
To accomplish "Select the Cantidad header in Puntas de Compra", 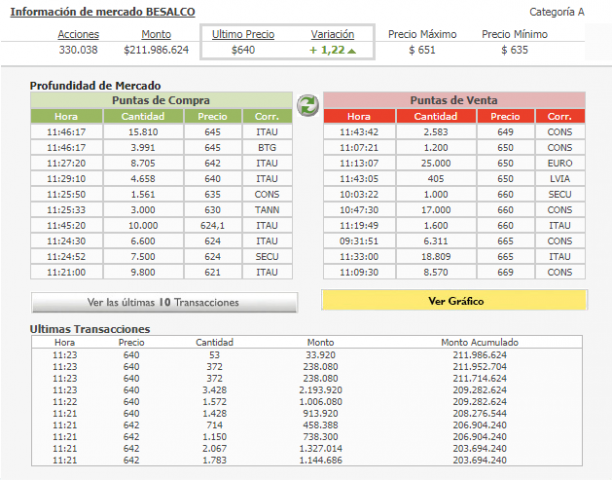I will (143, 116).
